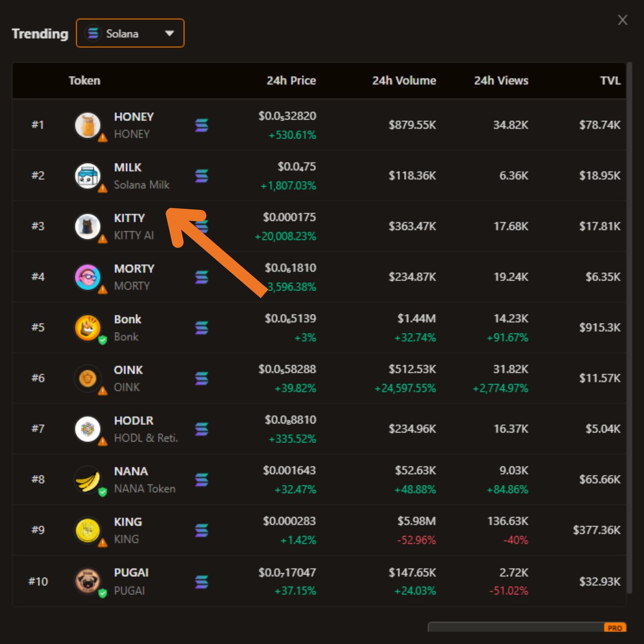Sort by the TVL column header

610,80
